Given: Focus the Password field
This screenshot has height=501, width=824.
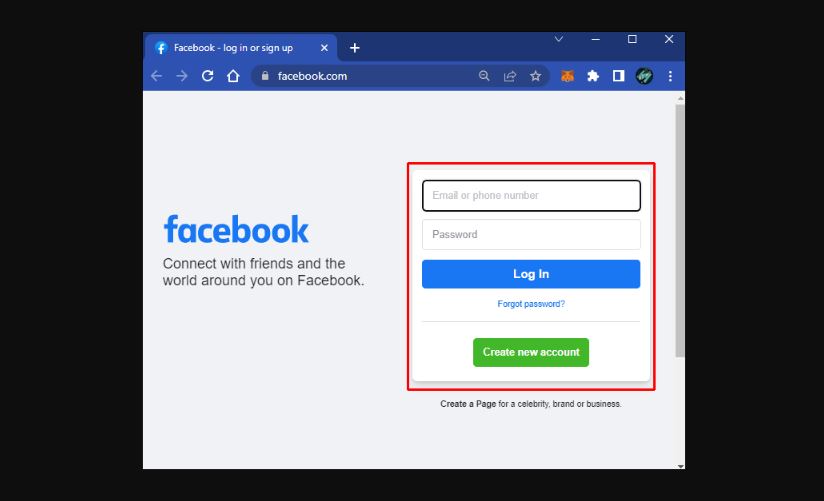Looking at the screenshot, I should 531,234.
